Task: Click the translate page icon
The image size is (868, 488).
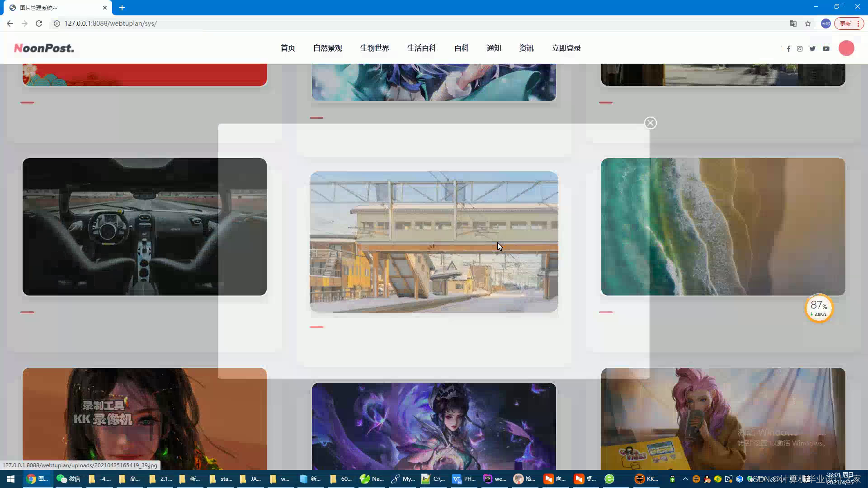Action: pyautogui.click(x=793, y=23)
